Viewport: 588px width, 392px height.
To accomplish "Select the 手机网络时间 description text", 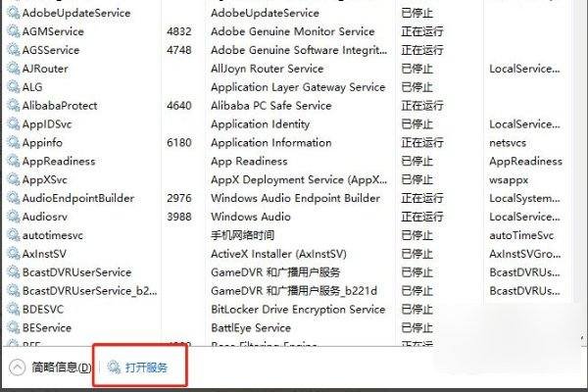I will point(244,235).
